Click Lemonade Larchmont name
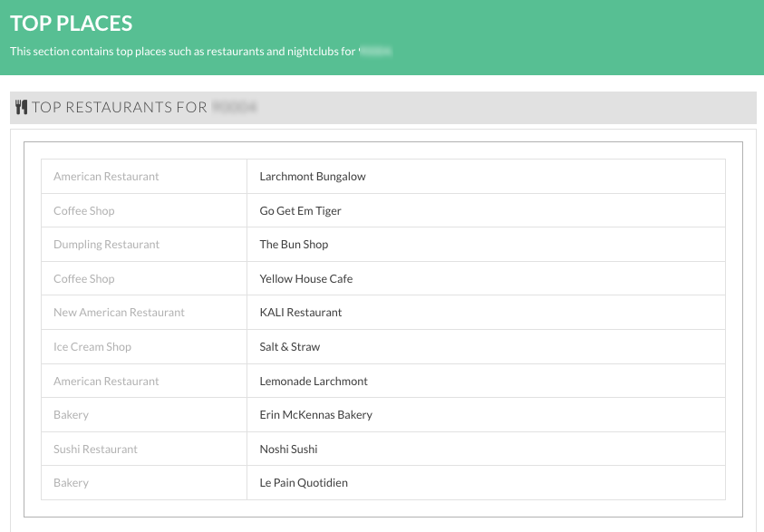This screenshot has width=764, height=532. (x=314, y=381)
